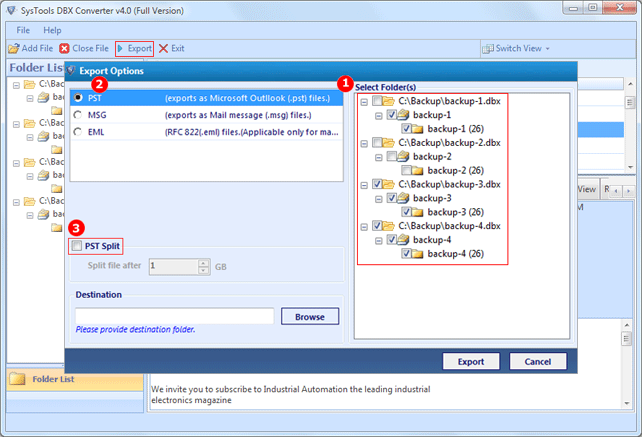Viewport: 642px width, 437px height.
Task: Check the C:\Backup\backup-1.dbx checkbox
Action: click(x=377, y=101)
